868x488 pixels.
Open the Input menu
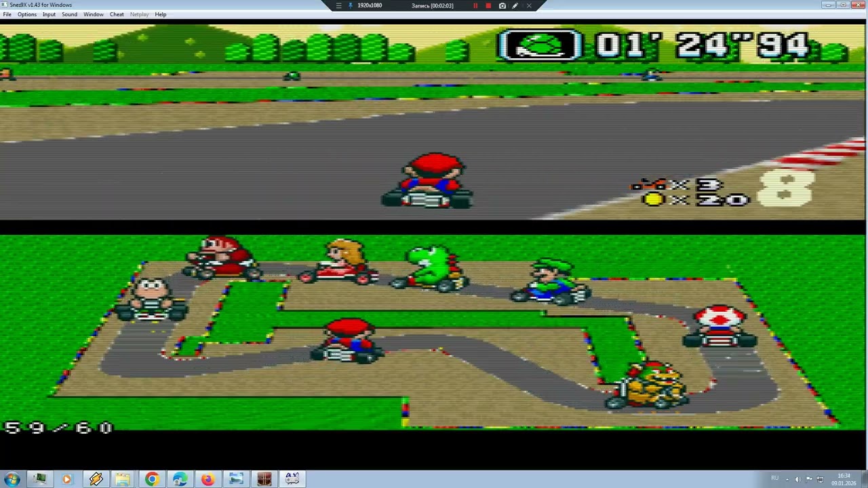(x=49, y=14)
